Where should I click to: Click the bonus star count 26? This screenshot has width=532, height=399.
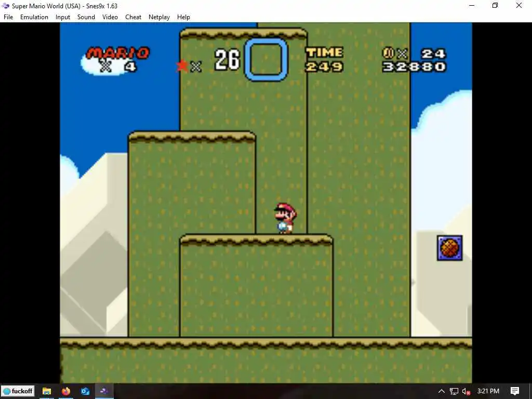[x=228, y=60]
